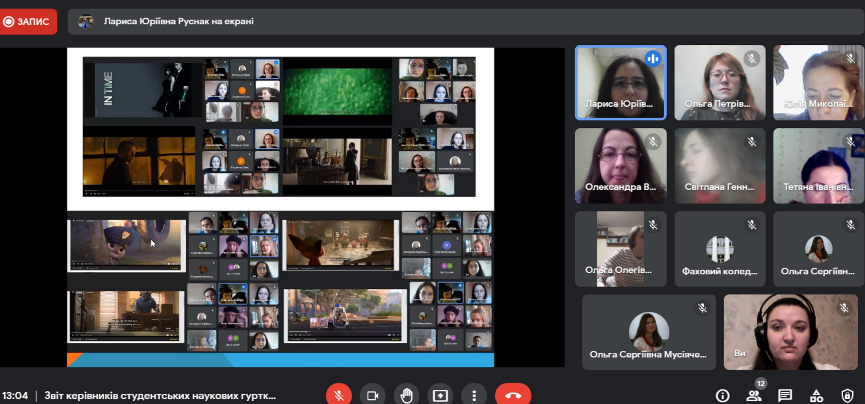
Task: Select Олександра В... video tile
Action: point(621,166)
